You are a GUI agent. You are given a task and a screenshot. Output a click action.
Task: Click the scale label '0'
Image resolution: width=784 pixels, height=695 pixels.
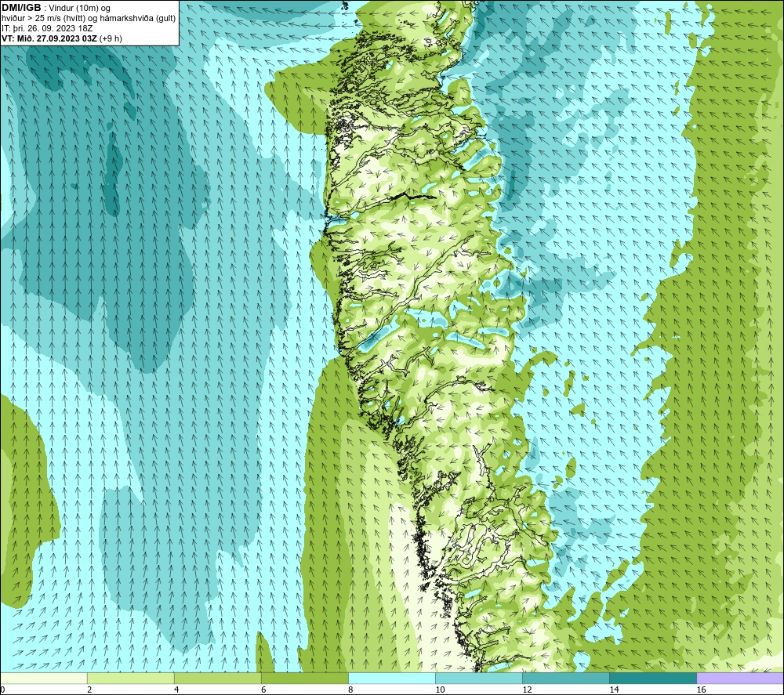click(x=2, y=690)
